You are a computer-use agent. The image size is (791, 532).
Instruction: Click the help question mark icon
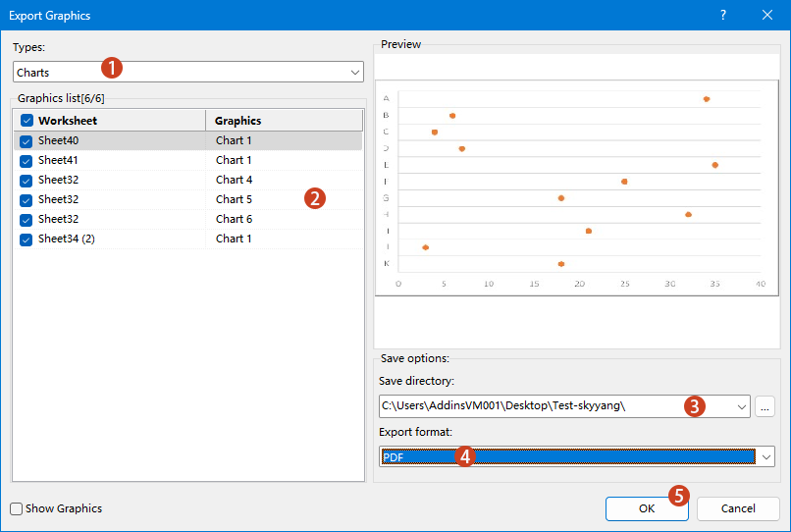tap(723, 15)
